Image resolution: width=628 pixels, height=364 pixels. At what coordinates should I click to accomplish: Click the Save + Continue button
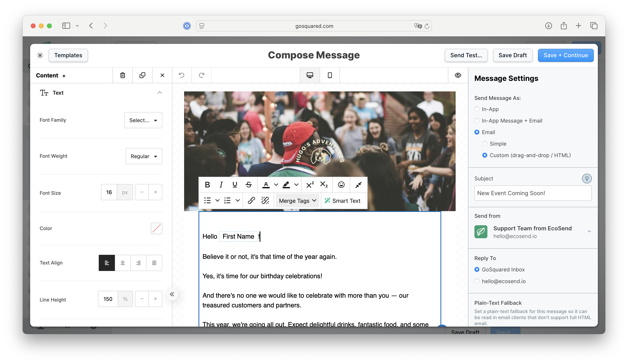pos(565,55)
